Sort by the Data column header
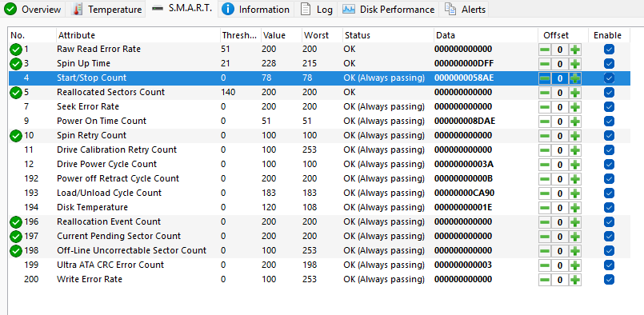The width and height of the screenshot is (644, 315). click(486, 35)
